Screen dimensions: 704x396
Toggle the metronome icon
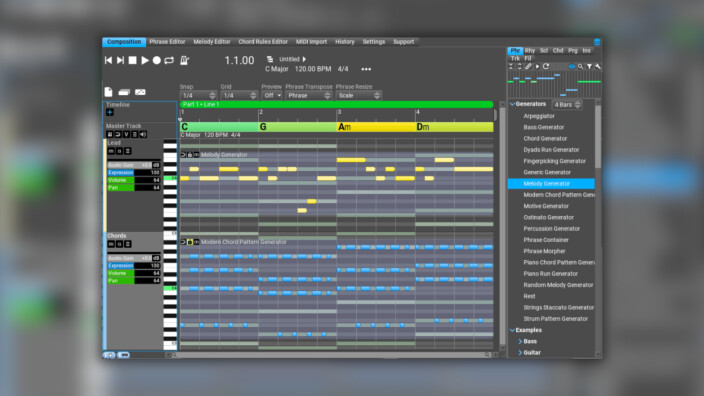tap(184, 60)
